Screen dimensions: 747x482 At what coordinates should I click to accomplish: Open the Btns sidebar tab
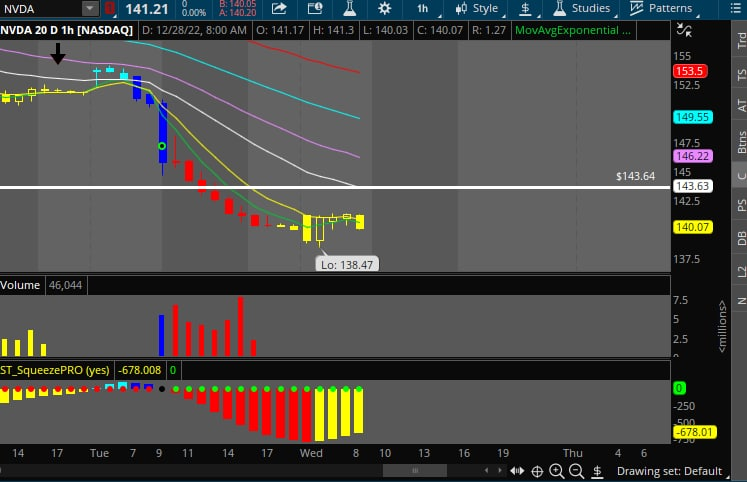pos(741,142)
